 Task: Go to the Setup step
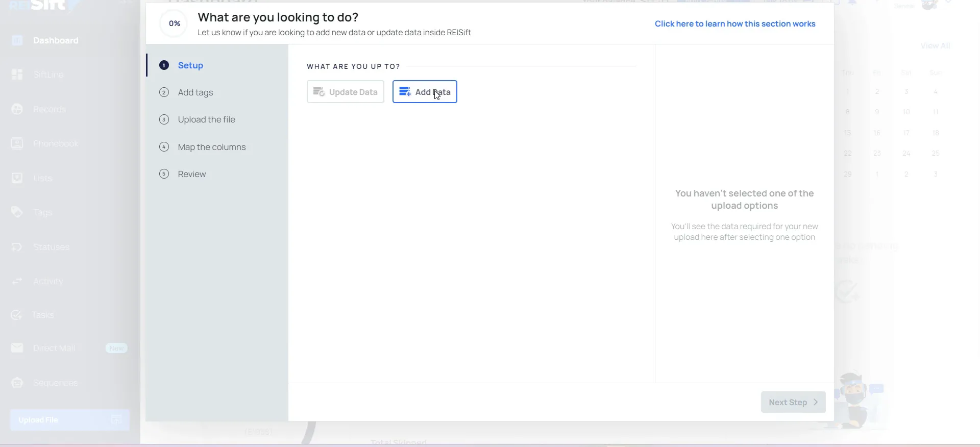tap(190, 65)
